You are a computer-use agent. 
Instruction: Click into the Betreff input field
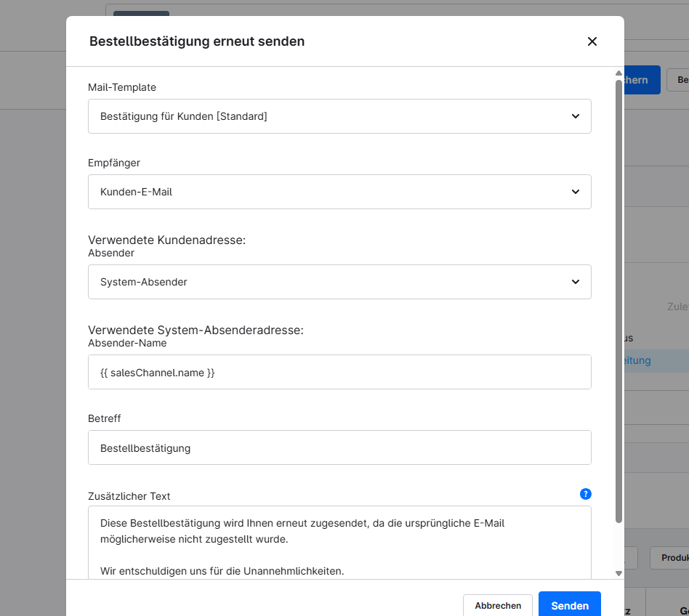tap(339, 447)
